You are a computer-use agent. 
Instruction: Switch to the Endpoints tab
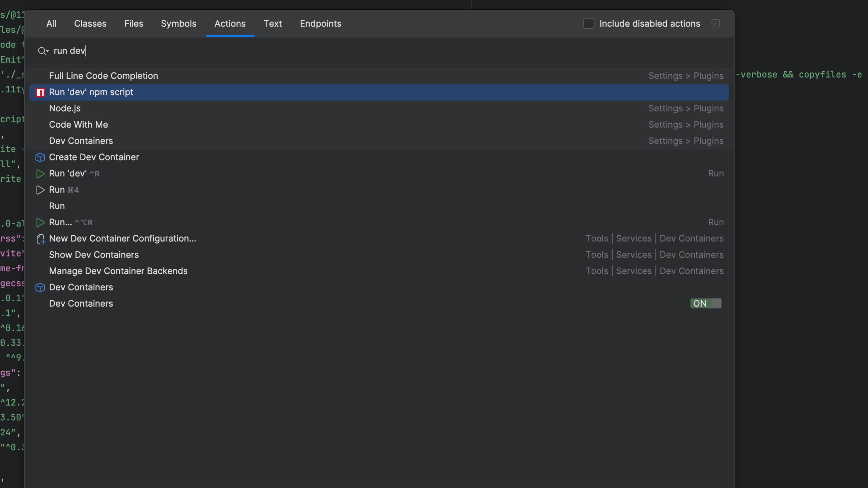pos(320,23)
